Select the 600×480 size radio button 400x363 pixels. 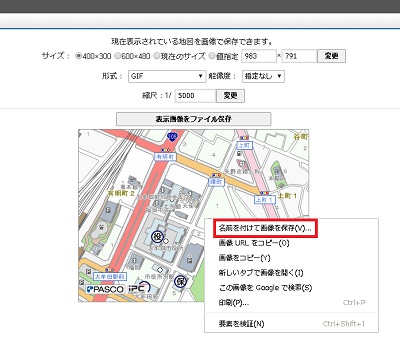click(x=117, y=56)
